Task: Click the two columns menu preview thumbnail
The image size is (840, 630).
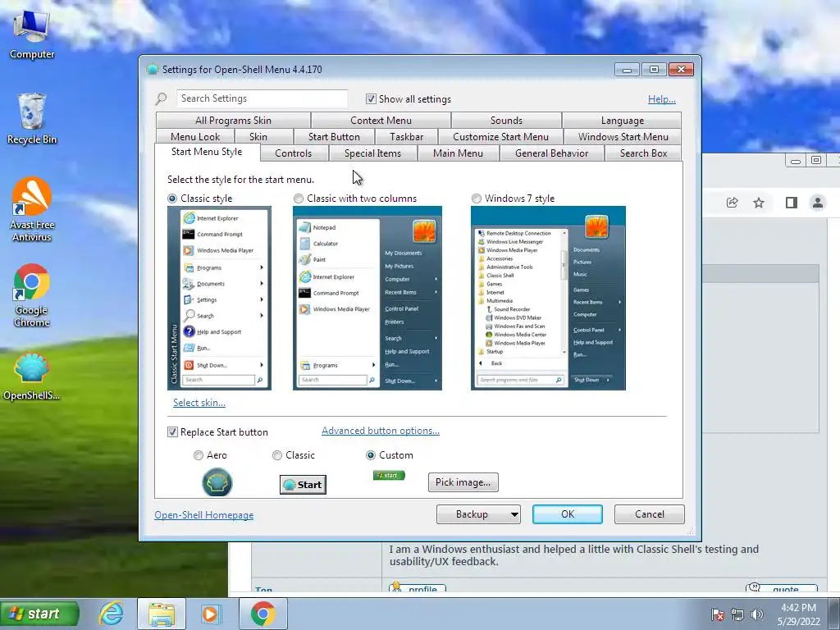Action: coord(367,298)
